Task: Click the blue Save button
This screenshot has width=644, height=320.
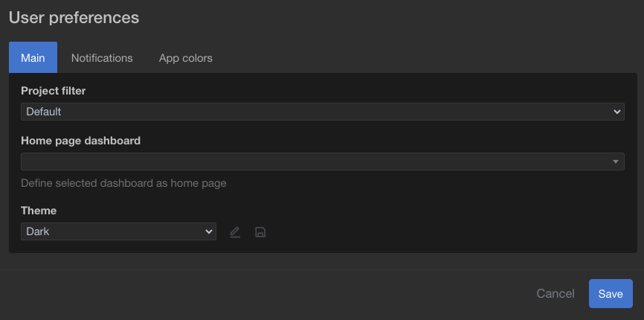Action: point(611,294)
